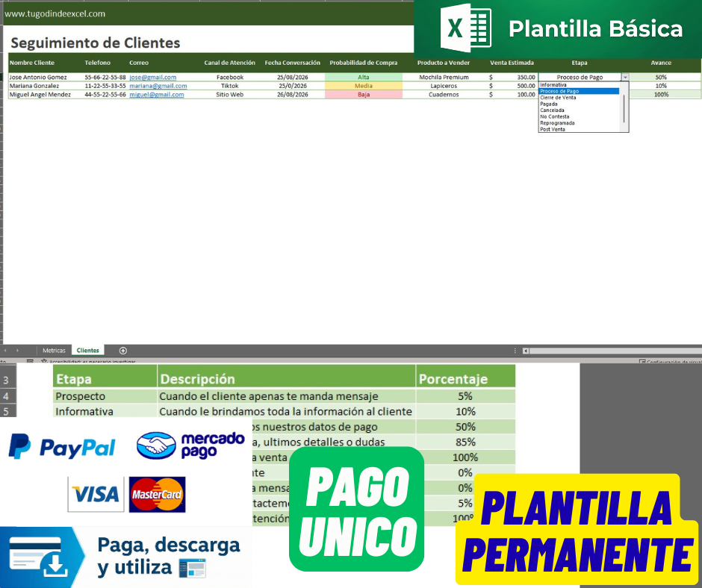Viewport: 702px width, 588px height.
Task: Switch to the Metricas sheet tab
Action: click(x=55, y=351)
